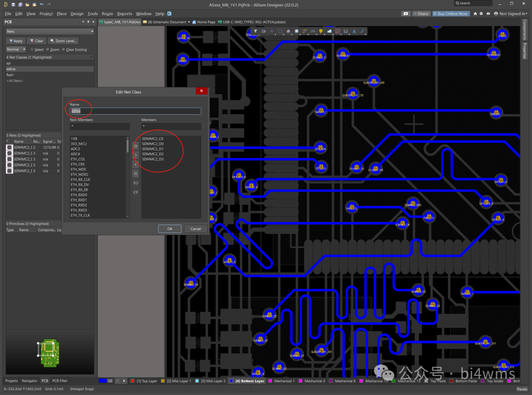
Task: Switch to the PCB Filter tab
Action: click(60, 381)
